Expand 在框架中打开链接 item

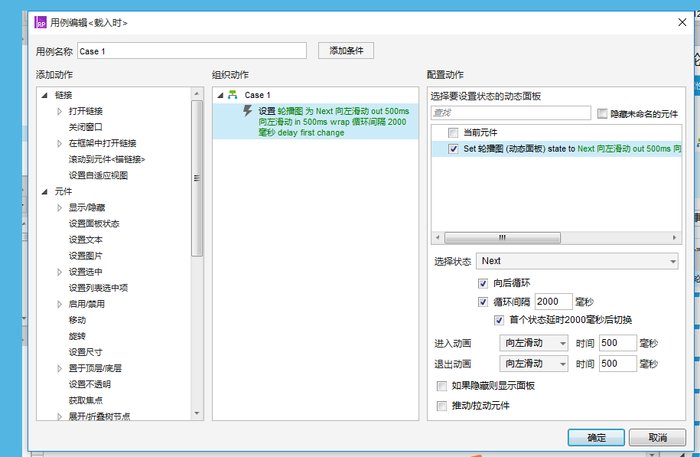pos(59,143)
